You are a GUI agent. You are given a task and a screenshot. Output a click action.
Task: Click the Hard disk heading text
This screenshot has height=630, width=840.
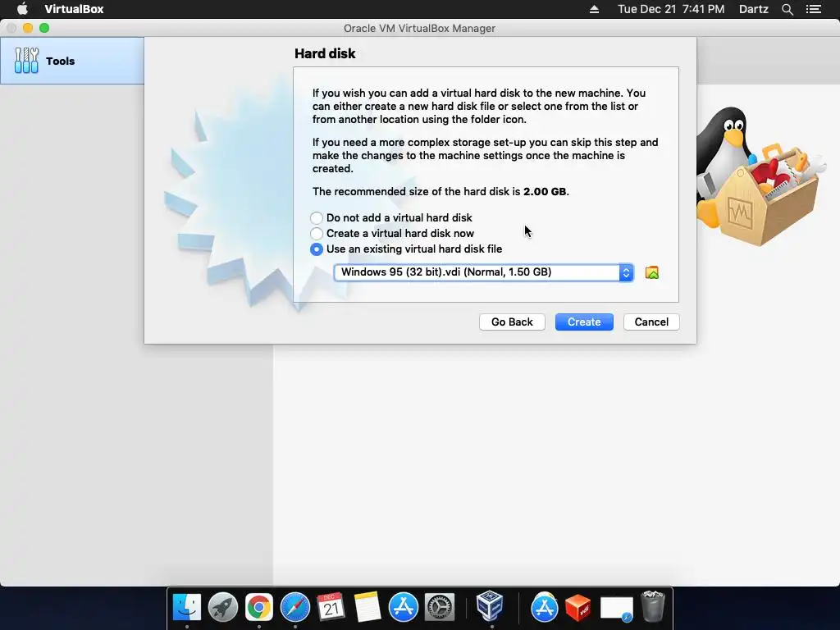325,53
